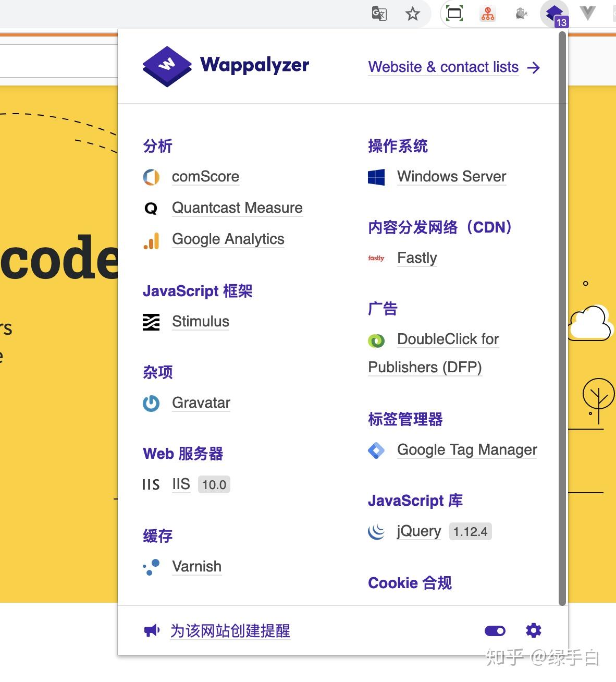Select the Google Analytics icon
This screenshot has height=682, width=616.
tap(151, 240)
